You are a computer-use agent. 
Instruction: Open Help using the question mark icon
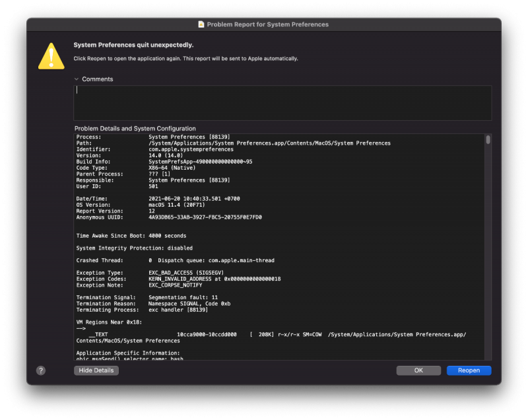point(41,370)
